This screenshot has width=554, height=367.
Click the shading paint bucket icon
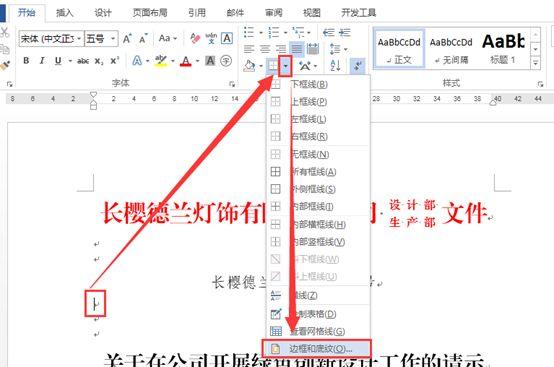tap(249, 65)
